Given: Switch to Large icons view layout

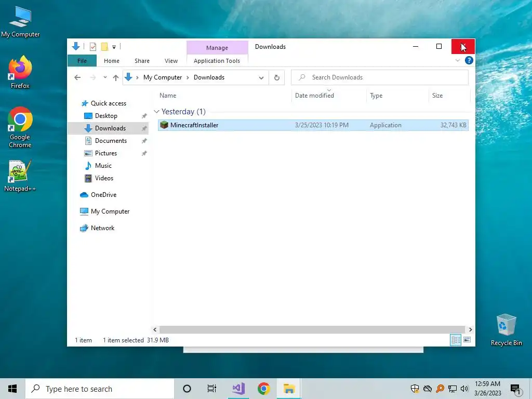Looking at the screenshot, I should pyautogui.click(x=467, y=340).
